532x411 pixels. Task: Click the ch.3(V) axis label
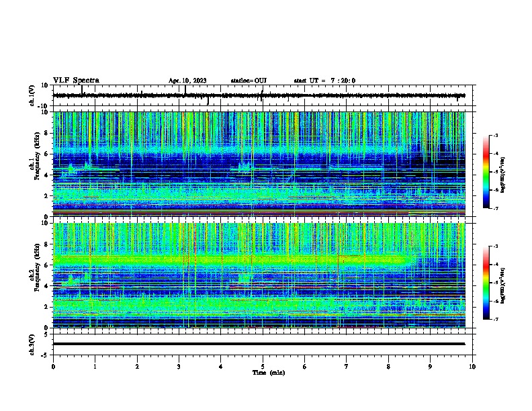click(32, 345)
